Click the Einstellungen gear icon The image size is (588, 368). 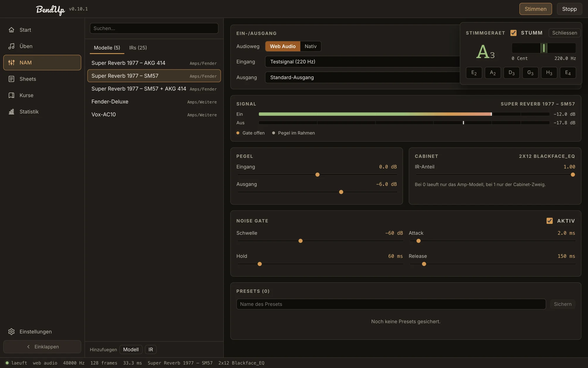[11, 331]
